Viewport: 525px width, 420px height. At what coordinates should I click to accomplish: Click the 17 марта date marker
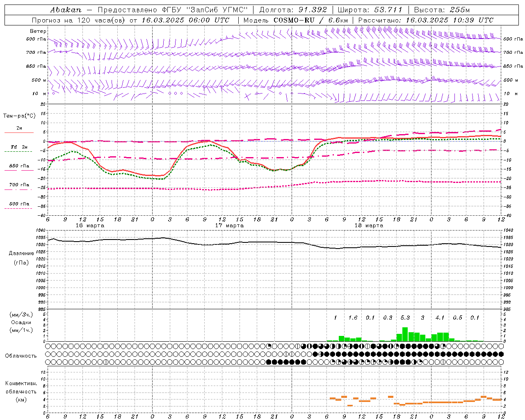tap(229, 226)
